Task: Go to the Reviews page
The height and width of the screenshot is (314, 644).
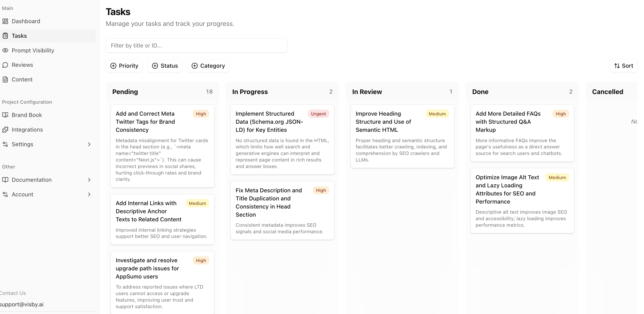Action: (22, 65)
